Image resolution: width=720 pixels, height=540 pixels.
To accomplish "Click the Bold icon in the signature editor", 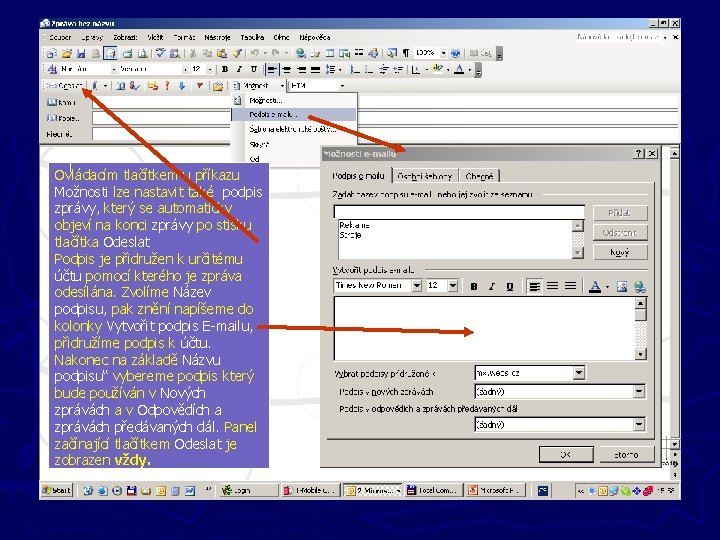I will coord(474,287).
